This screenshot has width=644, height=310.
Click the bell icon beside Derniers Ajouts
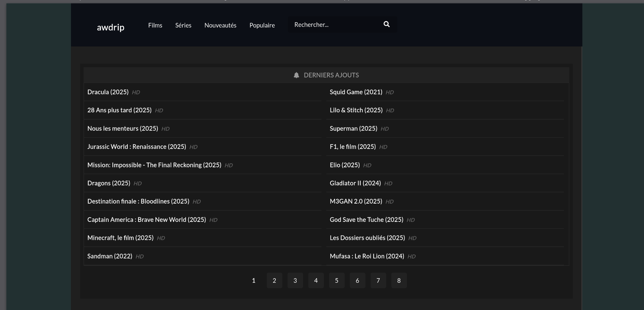[x=296, y=75]
